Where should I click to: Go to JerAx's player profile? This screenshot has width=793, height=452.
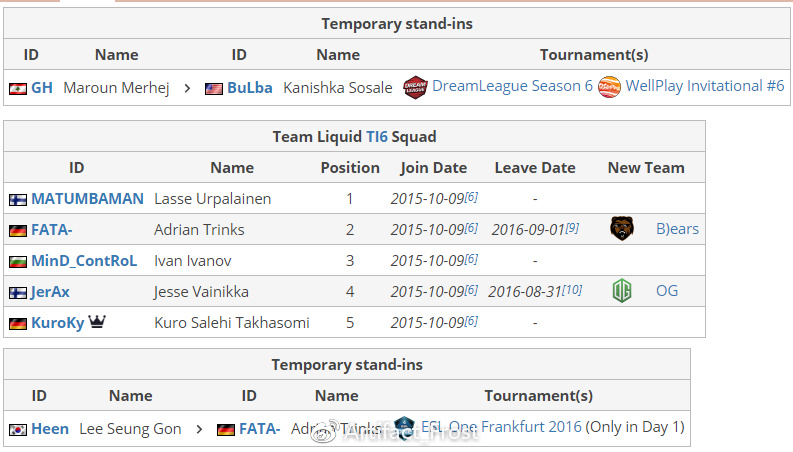pos(50,292)
